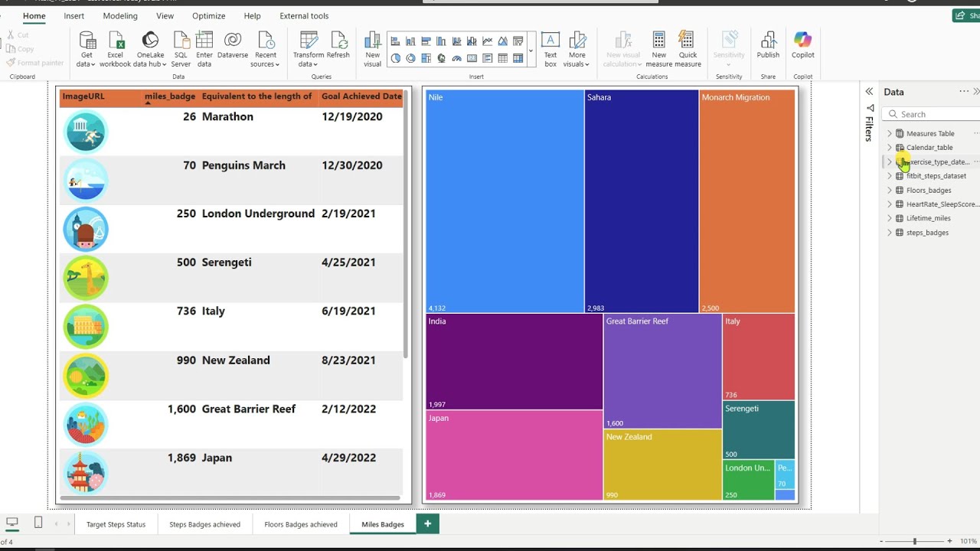Switch to desktop layout view
980x551 pixels.
click(x=12, y=523)
